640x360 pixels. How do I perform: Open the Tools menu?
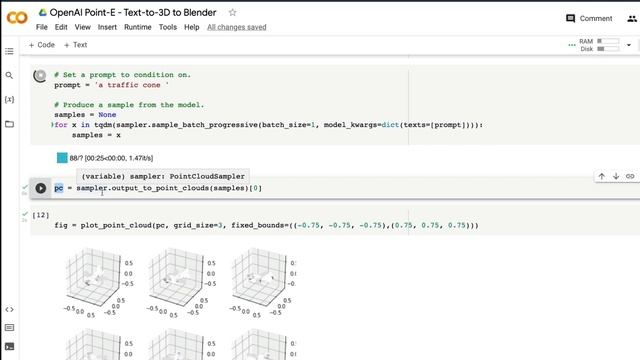(x=168, y=27)
